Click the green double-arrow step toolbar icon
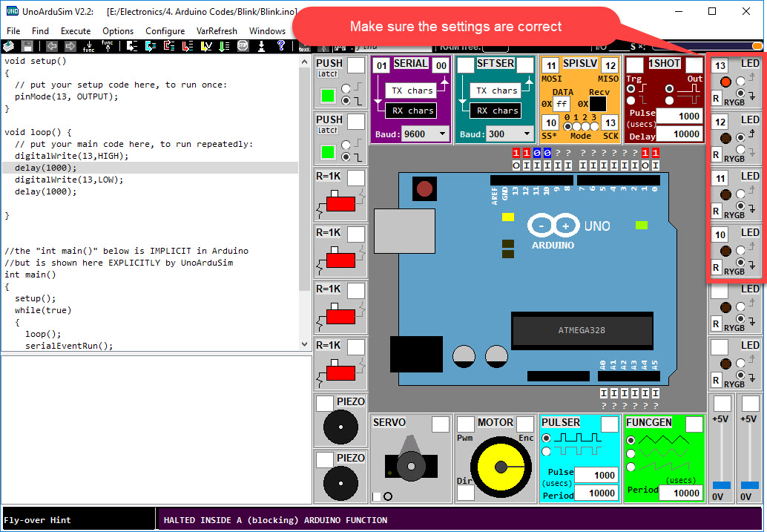The width and height of the screenshot is (767, 532). [x=224, y=46]
